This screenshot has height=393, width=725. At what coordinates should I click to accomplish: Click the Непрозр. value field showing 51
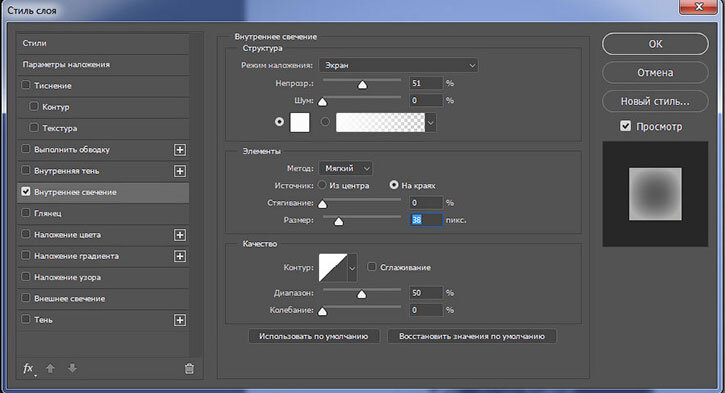(426, 83)
